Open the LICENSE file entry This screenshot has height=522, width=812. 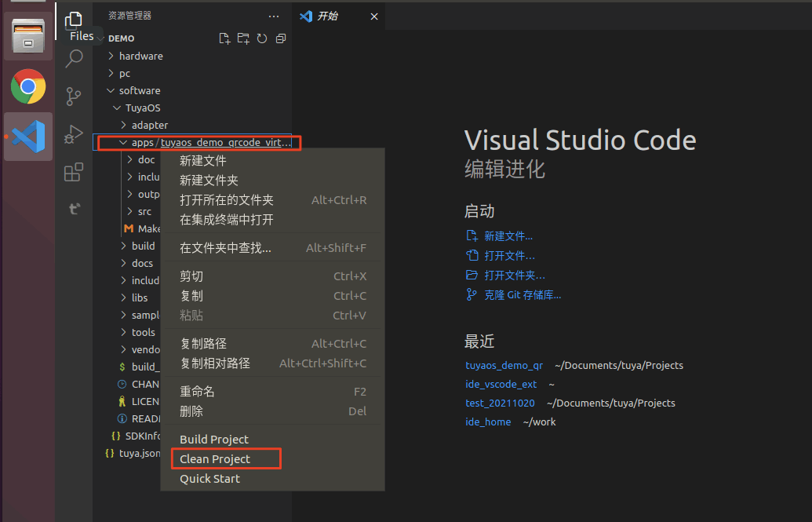click(139, 401)
